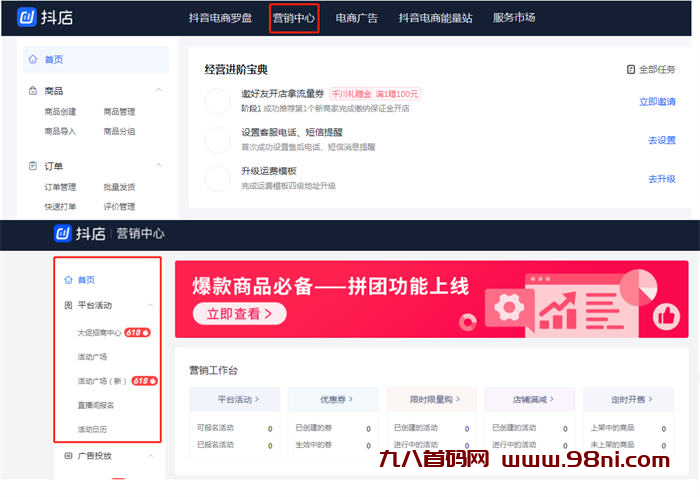
Task: Click the 订单 section icon
Action: [x=34, y=166]
